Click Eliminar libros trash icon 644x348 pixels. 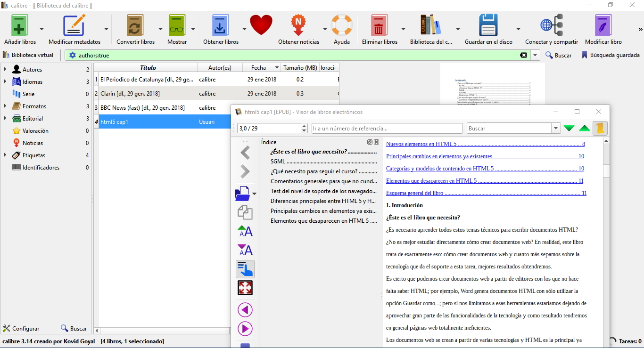pyautogui.click(x=379, y=25)
